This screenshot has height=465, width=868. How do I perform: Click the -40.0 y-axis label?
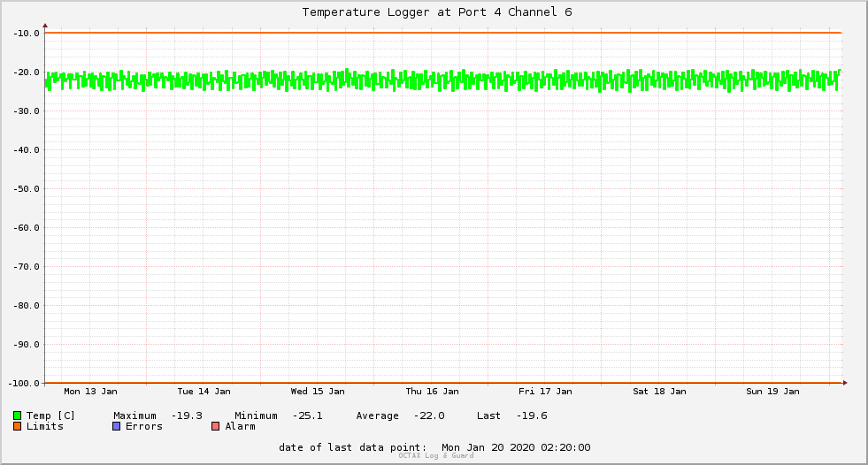26,149
